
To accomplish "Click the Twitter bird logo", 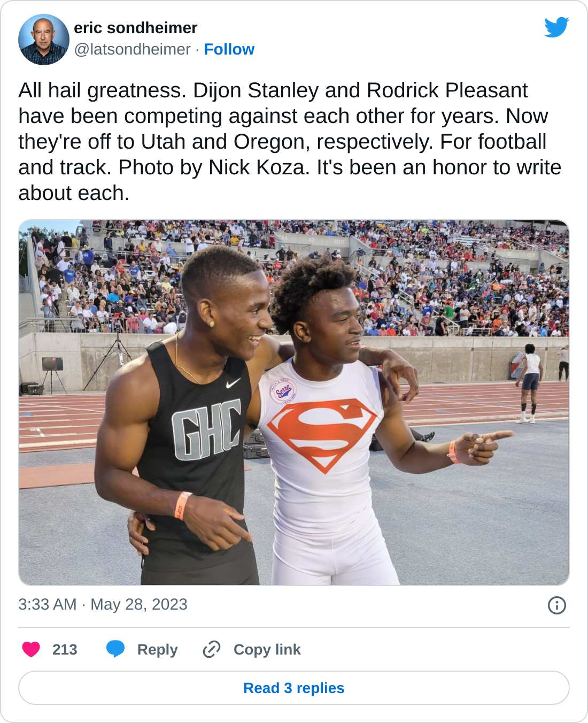I will pyautogui.click(x=556, y=27).
